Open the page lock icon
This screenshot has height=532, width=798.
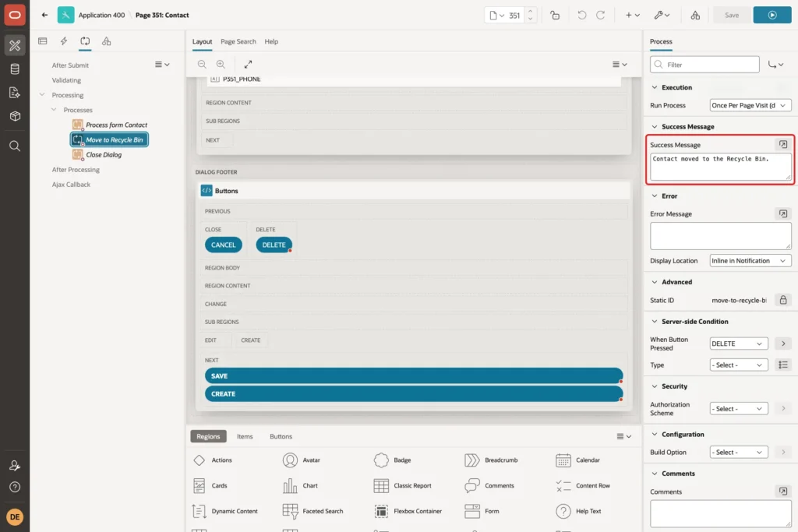555,15
